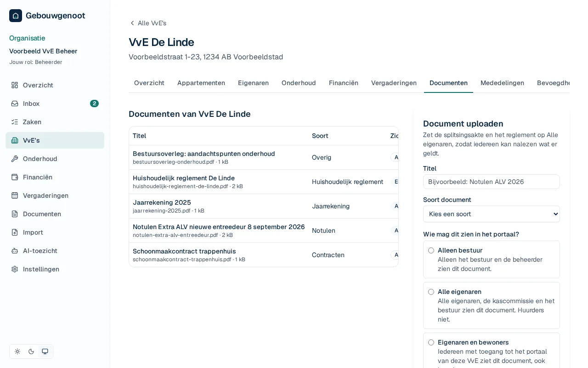This screenshot has width=588, height=368.
Task: Click the back chevron beside Alle VvE's
Action: point(132,23)
